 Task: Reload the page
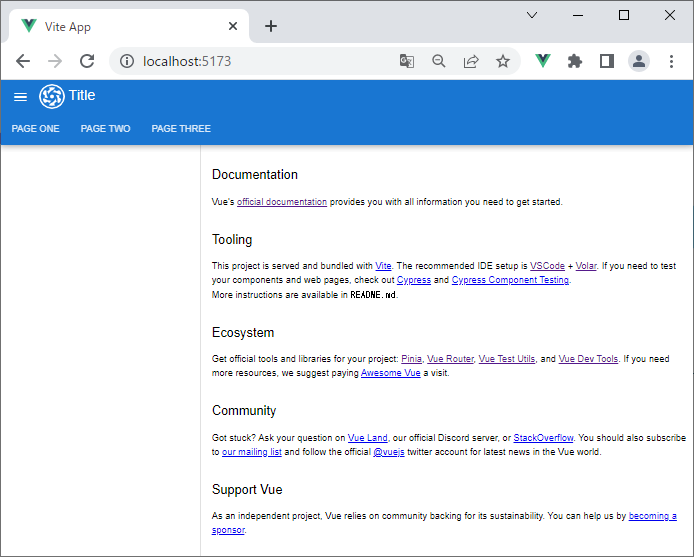(x=87, y=61)
